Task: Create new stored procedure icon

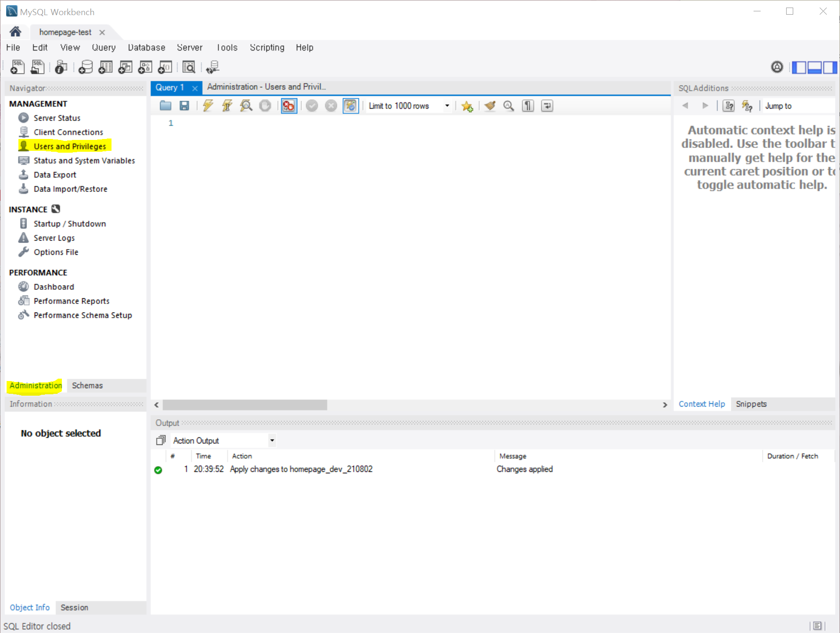Action: tap(145, 67)
